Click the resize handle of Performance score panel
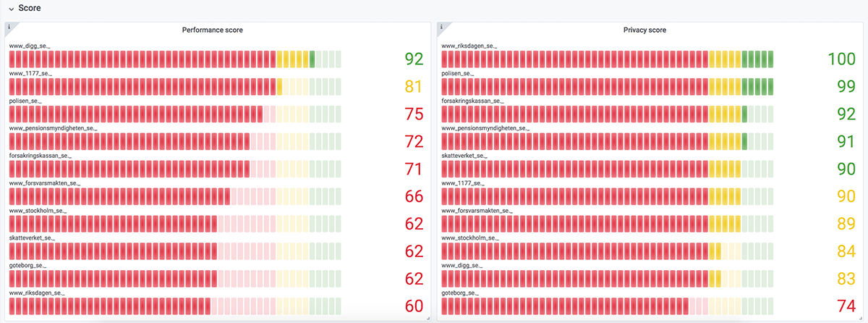Screen dimensions: 868x323 (x=427, y=317)
